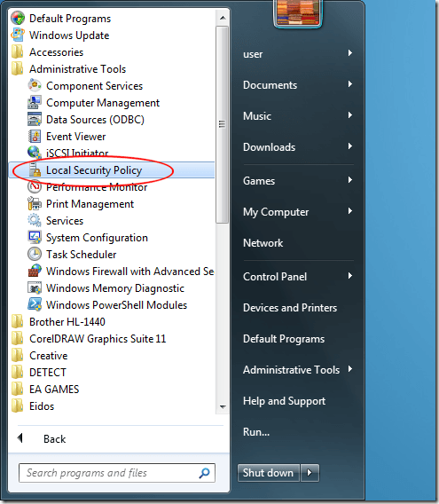The width and height of the screenshot is (439, 504).
Task: Click the Computer Management icon
Action: click(35, 103)
